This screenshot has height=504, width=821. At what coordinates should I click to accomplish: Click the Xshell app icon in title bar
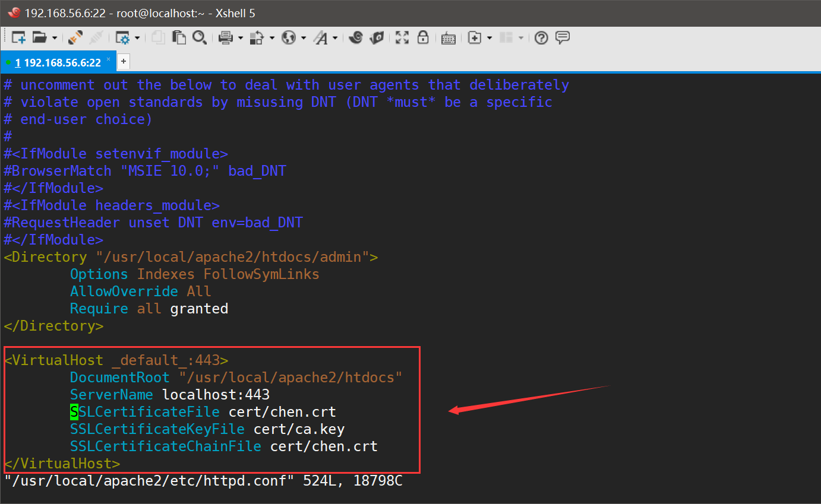[14, 12]
